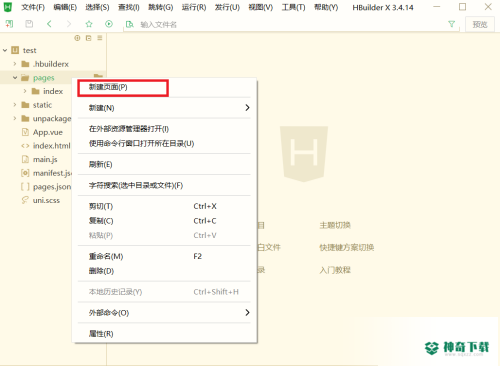Select the App.vue file name
The width and height of the screenshot is (500, 366).
tap(48, 132)
